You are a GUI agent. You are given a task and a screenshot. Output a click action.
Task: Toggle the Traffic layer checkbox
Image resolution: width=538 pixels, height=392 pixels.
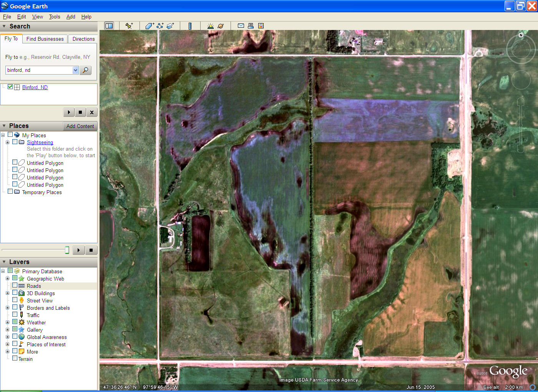tap(15, 315)
